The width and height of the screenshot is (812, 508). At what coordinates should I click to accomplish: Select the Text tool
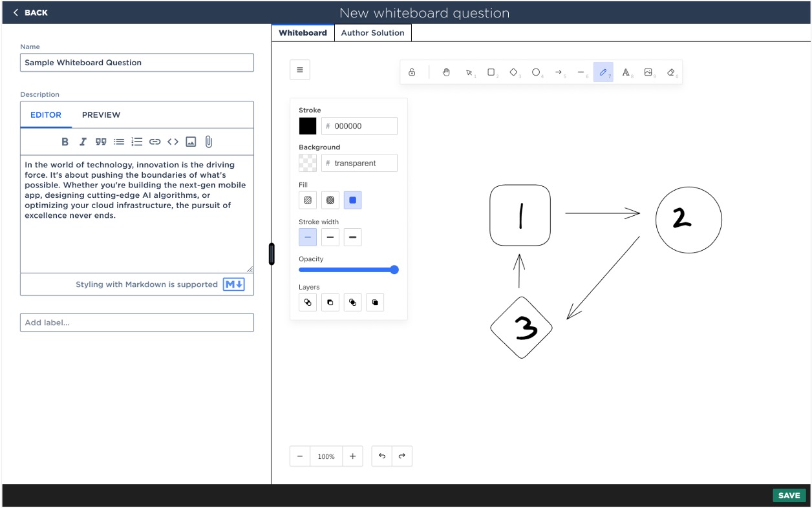(626, 72)
